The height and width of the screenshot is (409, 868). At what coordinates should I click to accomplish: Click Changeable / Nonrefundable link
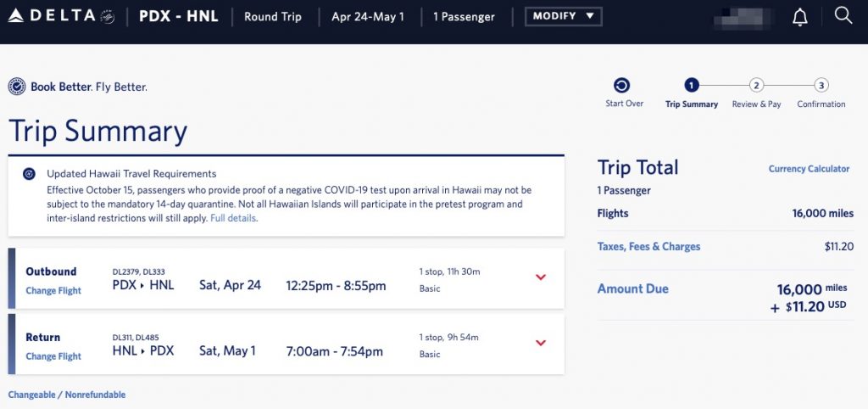(67, 395)
